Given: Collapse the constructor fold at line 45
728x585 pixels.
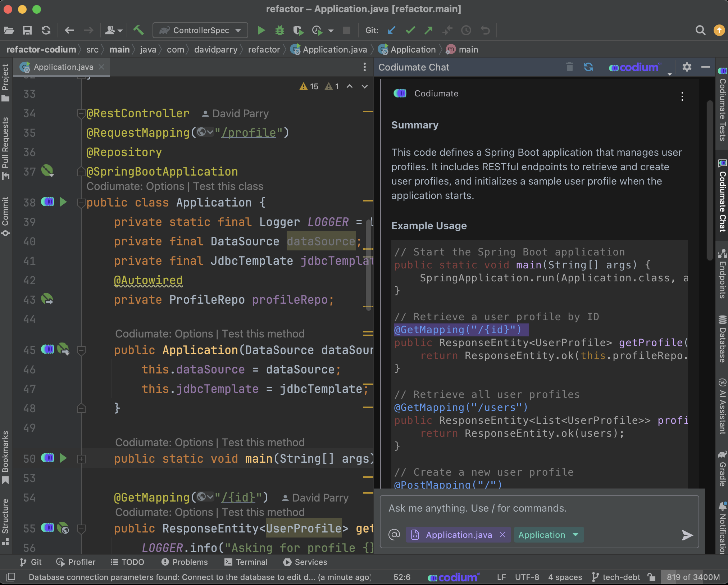Looking at the screenshot, I should coord(81,350).
